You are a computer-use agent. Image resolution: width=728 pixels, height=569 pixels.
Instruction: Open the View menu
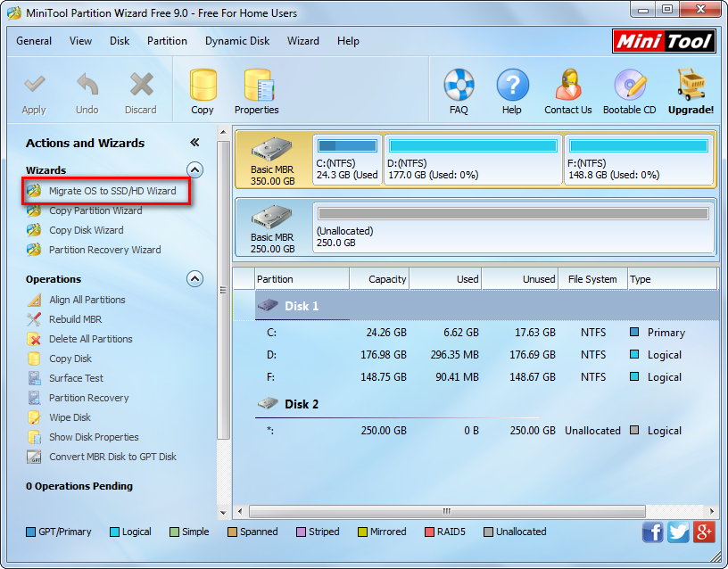(81, 41)
